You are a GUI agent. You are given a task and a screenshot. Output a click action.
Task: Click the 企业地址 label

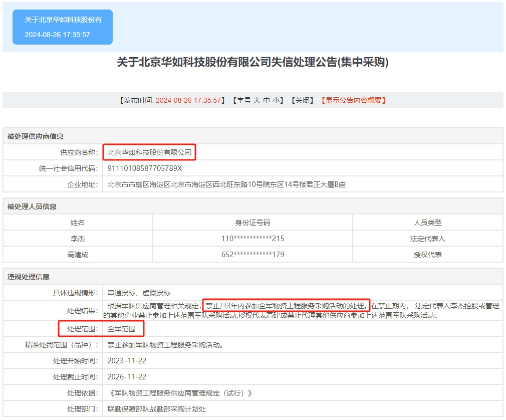82,184
